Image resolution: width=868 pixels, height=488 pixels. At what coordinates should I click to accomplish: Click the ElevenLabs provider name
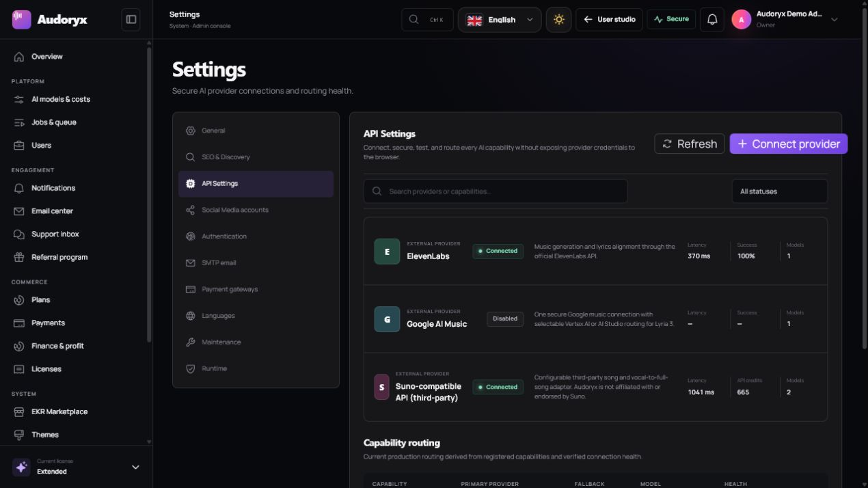pos(428,256)
